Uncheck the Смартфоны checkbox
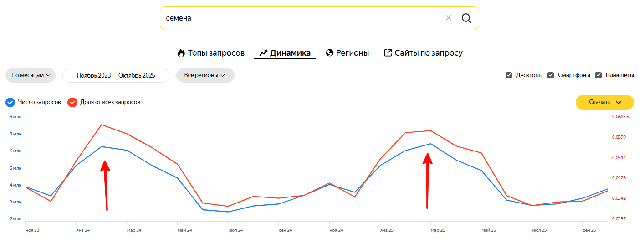This screenshot has width=644, height=239. tap(551, 75)
